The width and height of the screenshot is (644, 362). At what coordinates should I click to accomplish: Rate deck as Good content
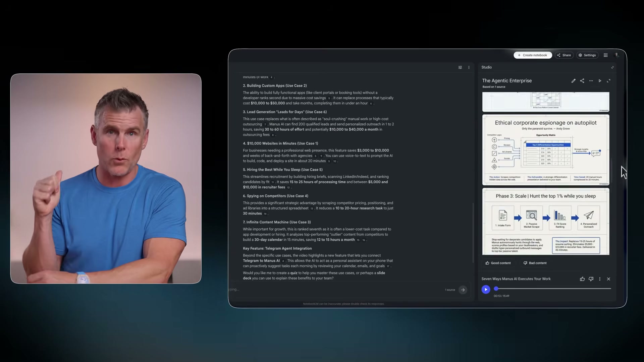498,263
